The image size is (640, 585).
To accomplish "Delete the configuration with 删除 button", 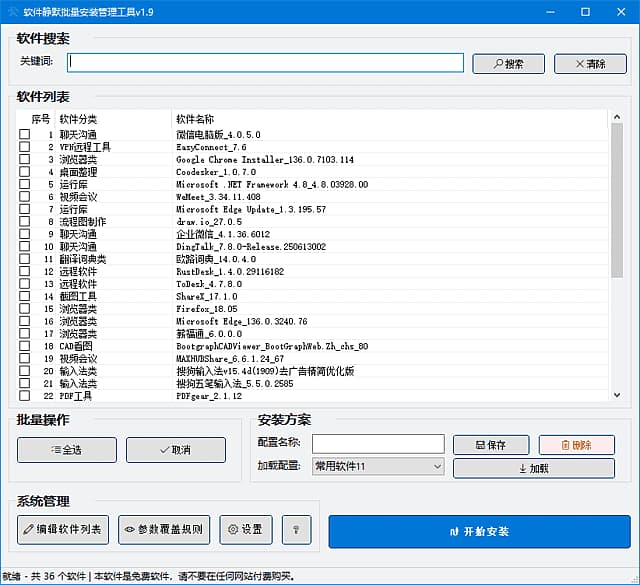I will [x=576, y=444].
